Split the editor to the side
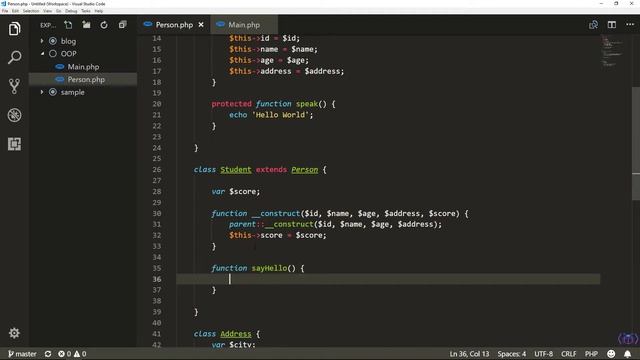The height and width of the screenshot is (360, 640). click(611, 25)
